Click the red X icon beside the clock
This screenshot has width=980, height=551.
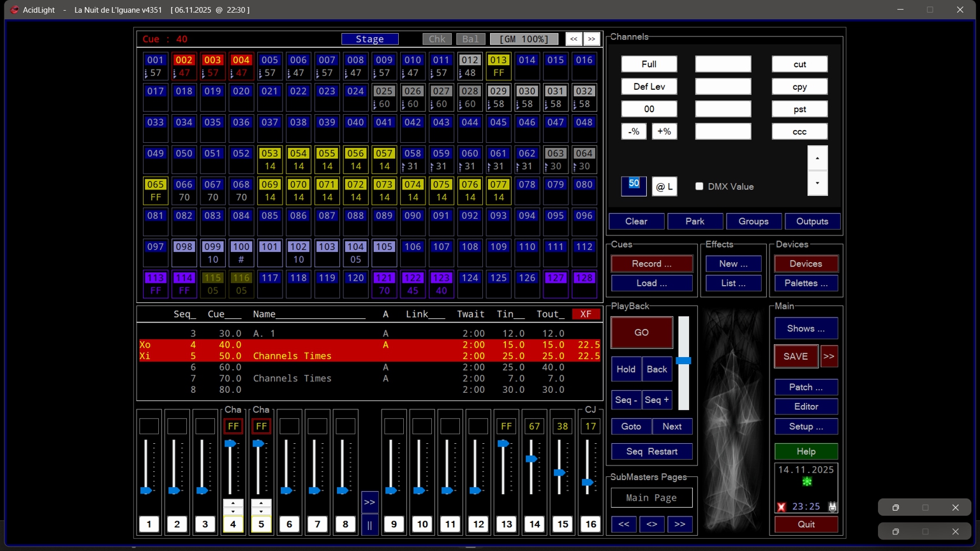[x=782, y=507]
